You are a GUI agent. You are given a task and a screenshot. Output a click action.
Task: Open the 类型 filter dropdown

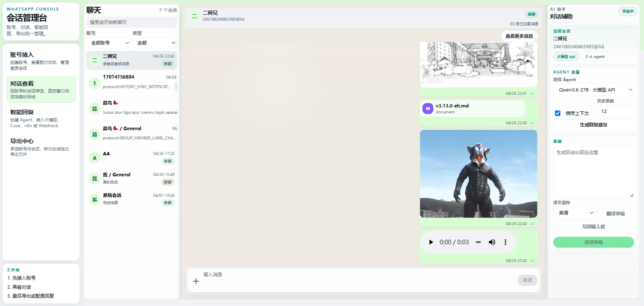click(x=155, y=43)
